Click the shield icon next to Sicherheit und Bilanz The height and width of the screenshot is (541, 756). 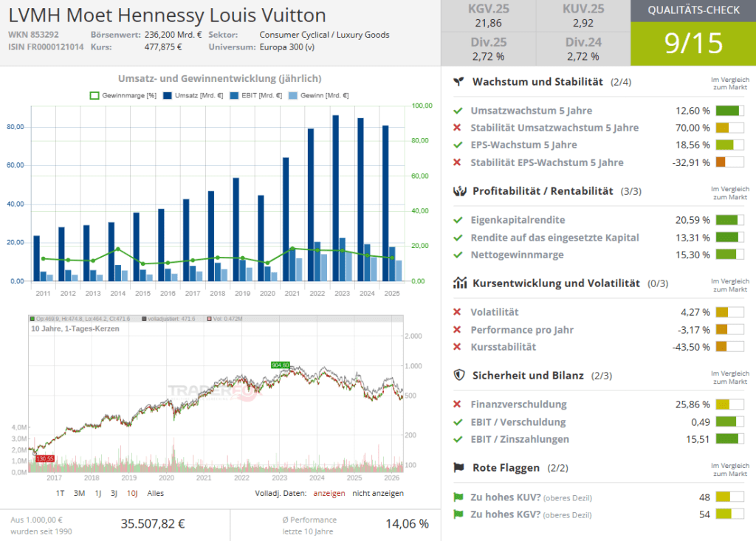click(x=459, y=376)
